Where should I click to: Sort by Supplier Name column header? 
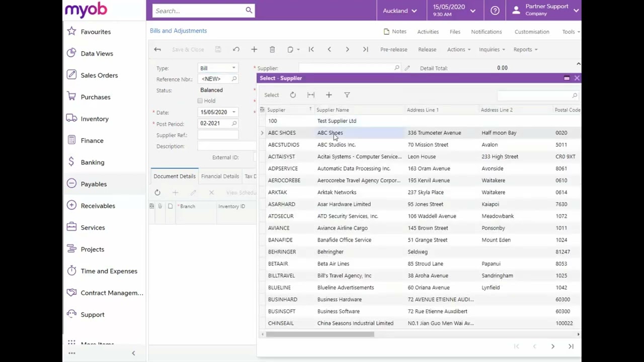[333, 110]
